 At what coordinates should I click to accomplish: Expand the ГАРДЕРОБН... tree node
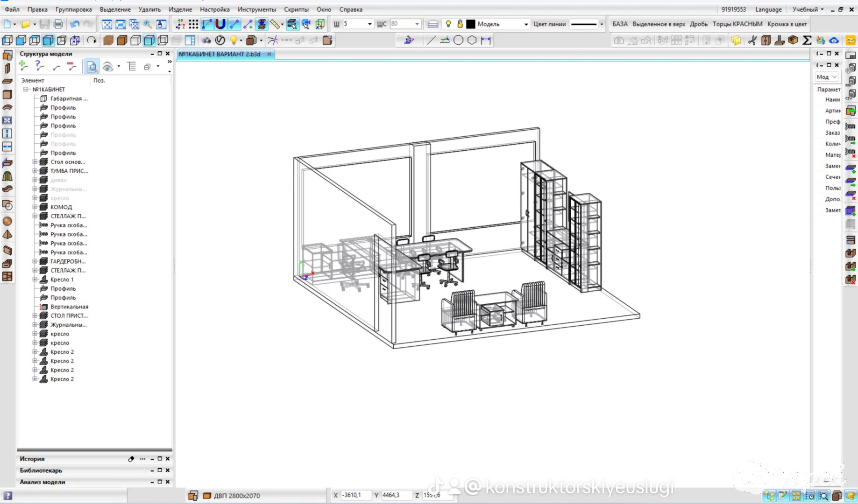35,261
